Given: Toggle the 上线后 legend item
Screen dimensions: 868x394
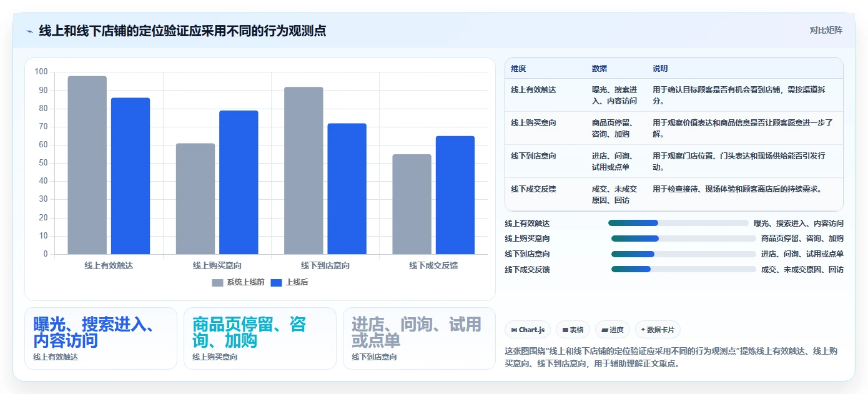Looking at the screenshot, I should (x=289, y=282).
